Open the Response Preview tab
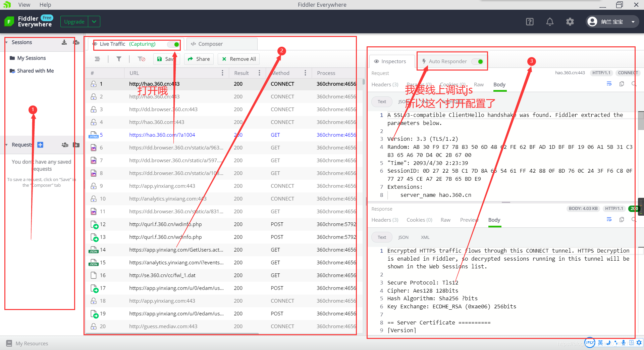644x350 pixels. [469, 220]
